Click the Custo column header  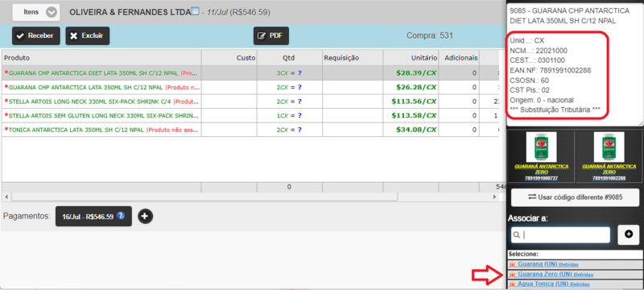229,58
